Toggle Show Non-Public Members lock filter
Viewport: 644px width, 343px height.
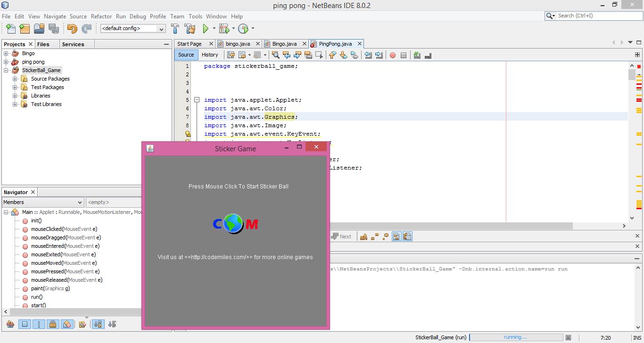click(53, 324)
